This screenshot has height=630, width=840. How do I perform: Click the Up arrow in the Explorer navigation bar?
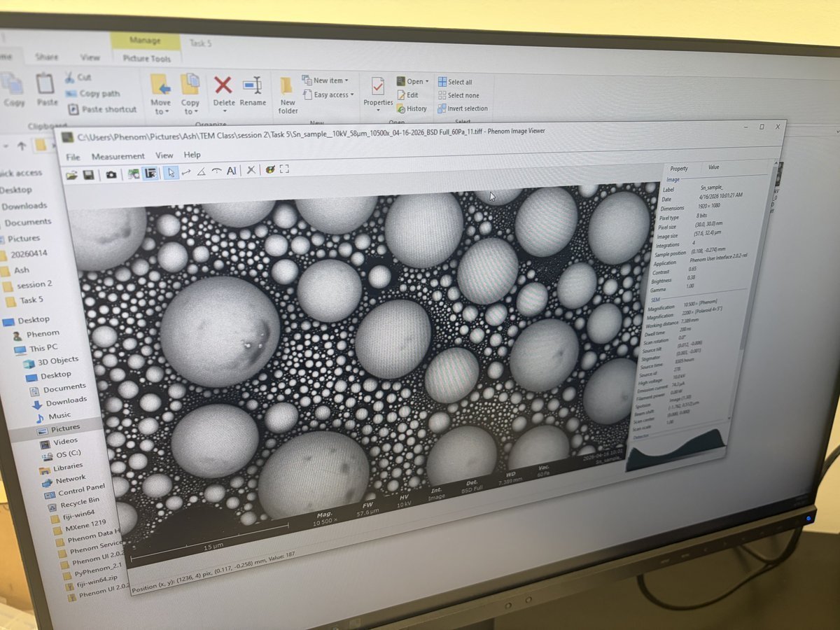[x=22, y=146]
